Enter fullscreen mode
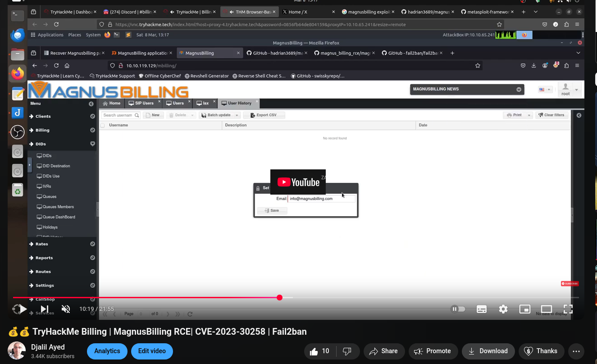 pyautogui.click(x=568, y=309)
